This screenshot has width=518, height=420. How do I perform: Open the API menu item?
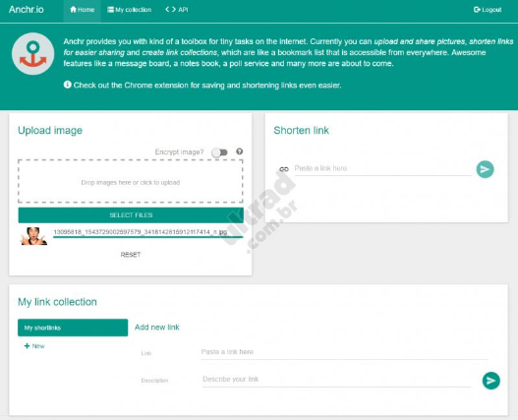(x=176, y=10)
